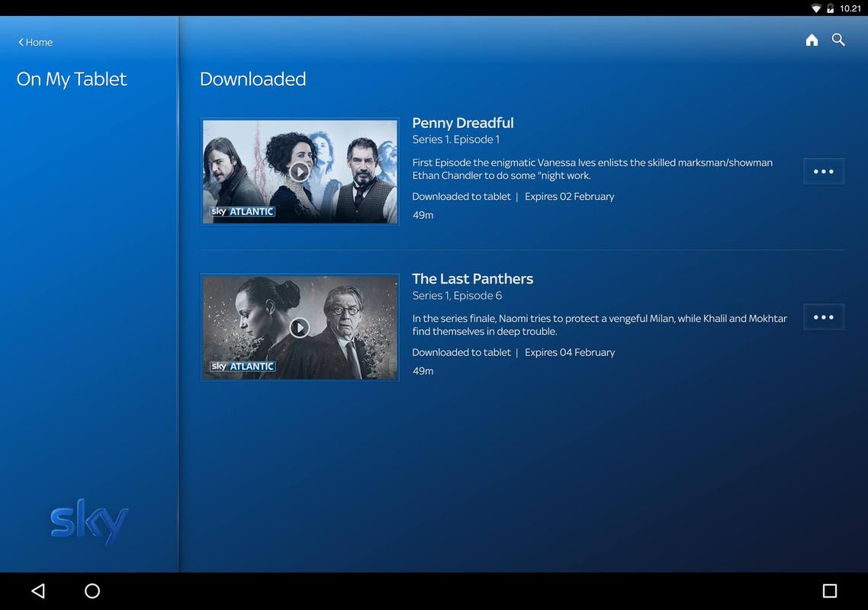Select the Penny Dreadful title
Viewport: 868px width, 610px height.
[x=463, y=123]
